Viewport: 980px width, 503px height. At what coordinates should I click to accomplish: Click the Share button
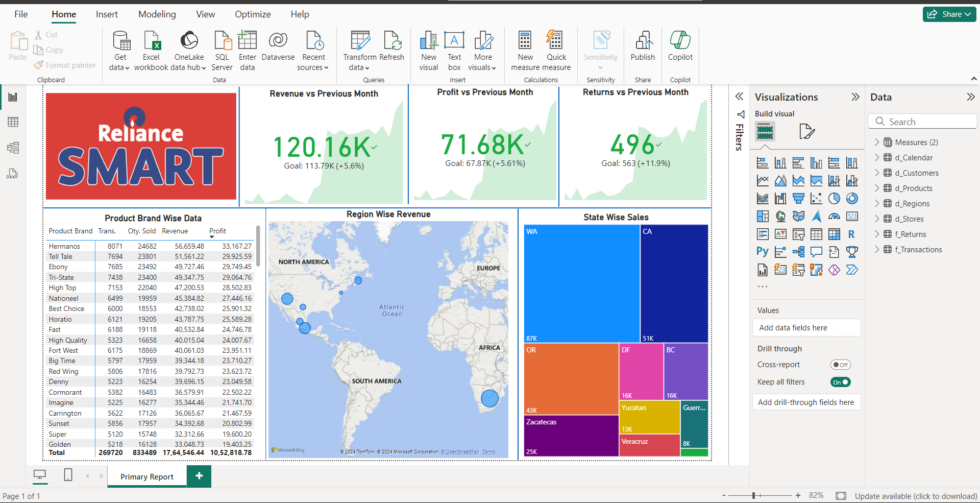[949, 14]
